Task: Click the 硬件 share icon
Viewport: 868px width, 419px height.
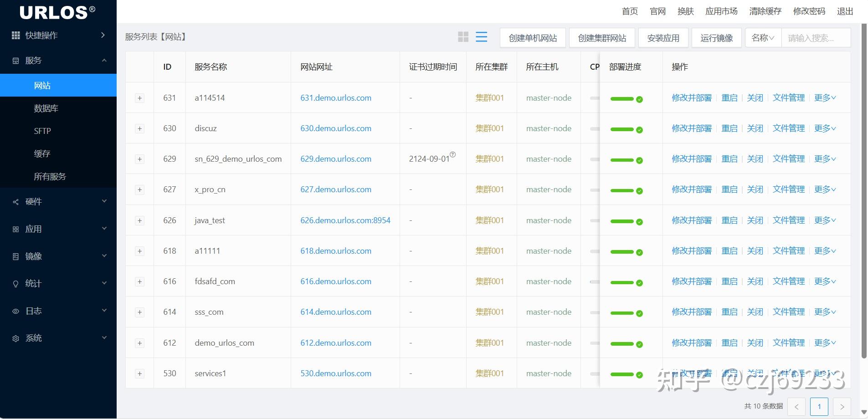Action: [x=15, y=202]
